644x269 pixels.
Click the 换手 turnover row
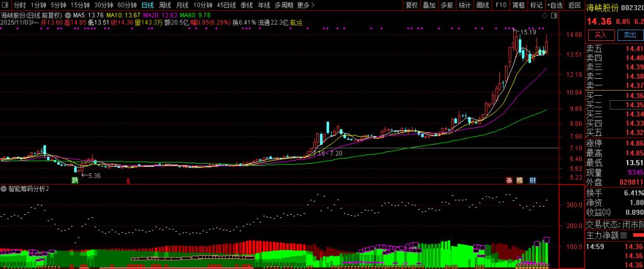coord(614,193)
